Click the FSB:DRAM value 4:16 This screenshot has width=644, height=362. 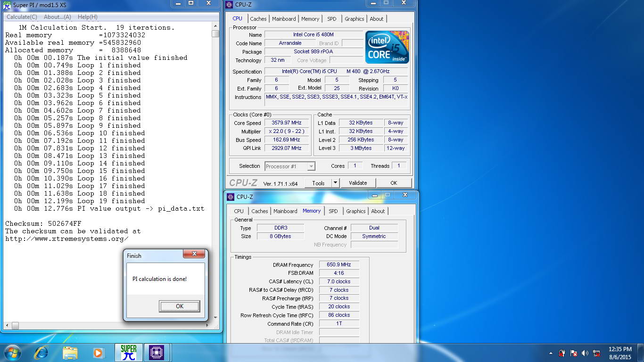pyautogui.click(x=339, y=273)
